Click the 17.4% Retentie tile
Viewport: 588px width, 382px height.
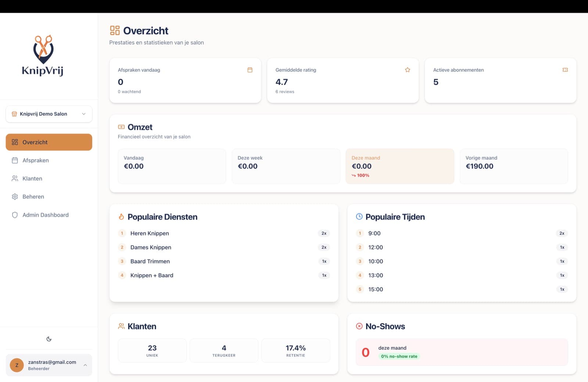[x=295, y=350]
